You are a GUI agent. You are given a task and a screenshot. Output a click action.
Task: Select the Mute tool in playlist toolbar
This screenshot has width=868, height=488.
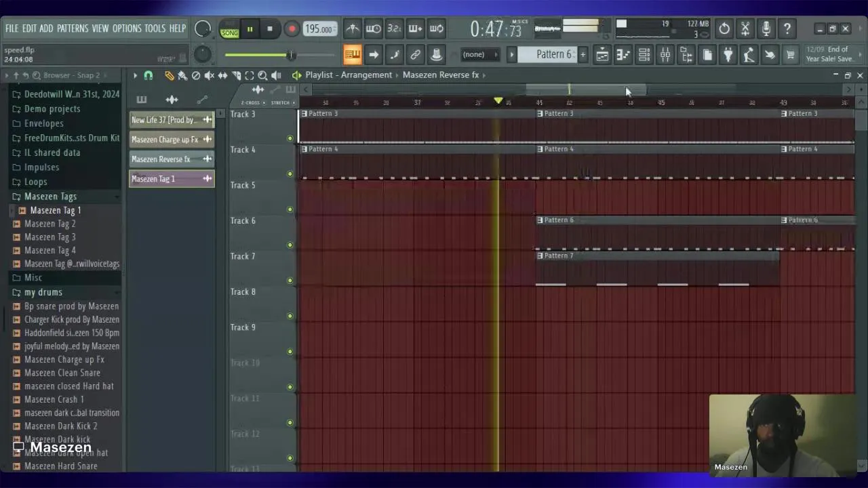coord(209,75)
